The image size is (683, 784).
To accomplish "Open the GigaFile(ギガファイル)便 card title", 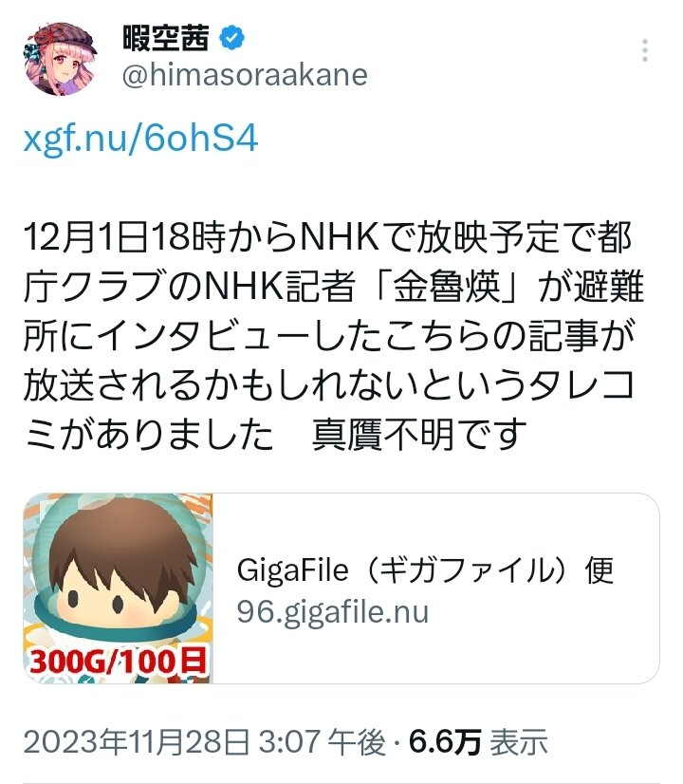I will click(425, 569).
